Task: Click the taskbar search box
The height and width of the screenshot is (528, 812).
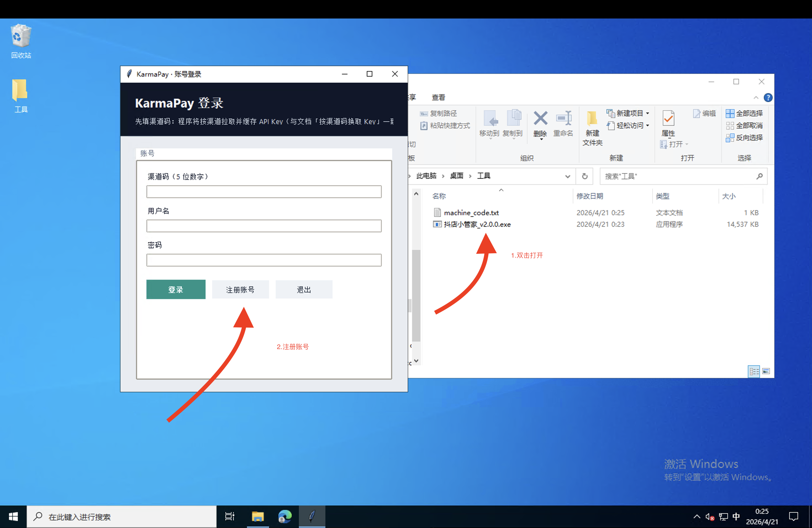Action: point(122,517)
